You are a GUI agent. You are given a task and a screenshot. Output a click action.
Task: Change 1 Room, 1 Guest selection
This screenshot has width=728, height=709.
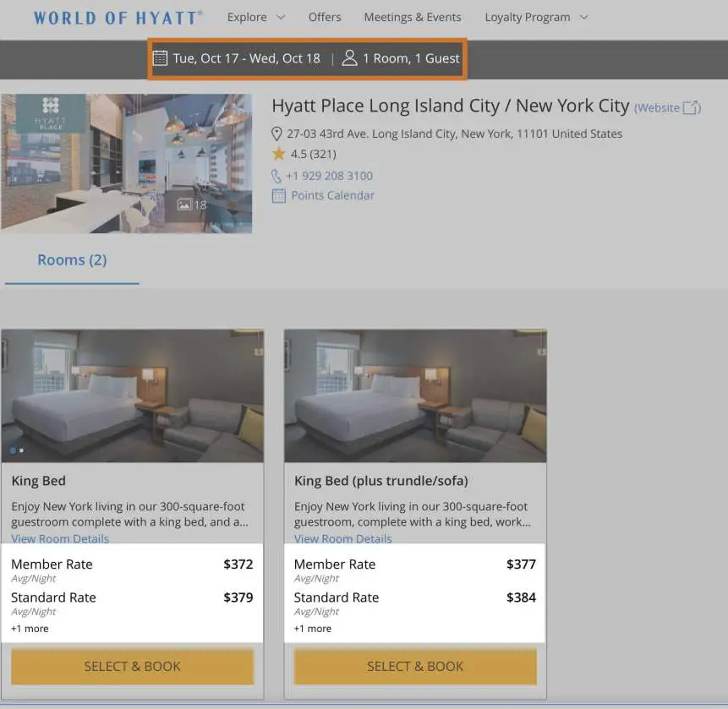[411, 58]
